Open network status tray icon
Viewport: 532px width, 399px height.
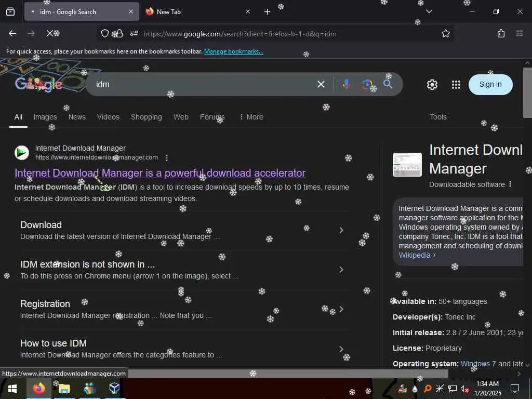(x=453, y=389)
